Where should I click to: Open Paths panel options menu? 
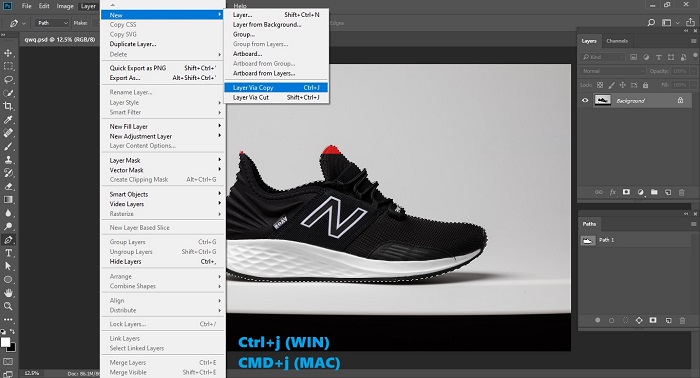coord(693,224)
